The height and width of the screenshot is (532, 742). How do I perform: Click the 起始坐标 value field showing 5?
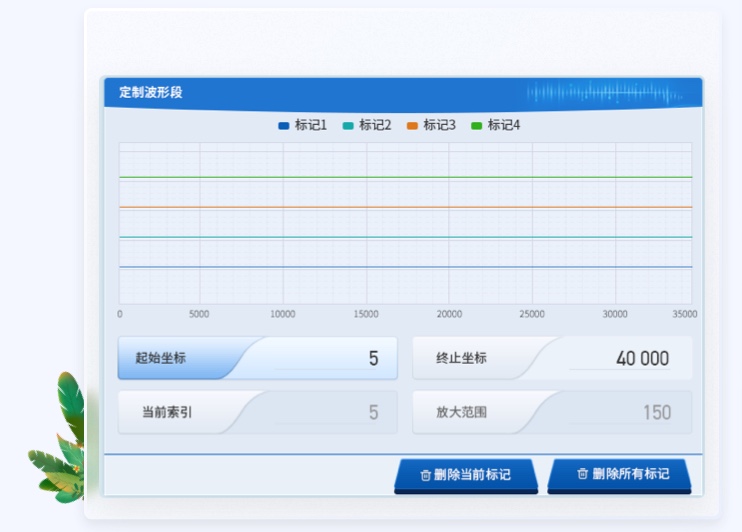click(330, 358)
